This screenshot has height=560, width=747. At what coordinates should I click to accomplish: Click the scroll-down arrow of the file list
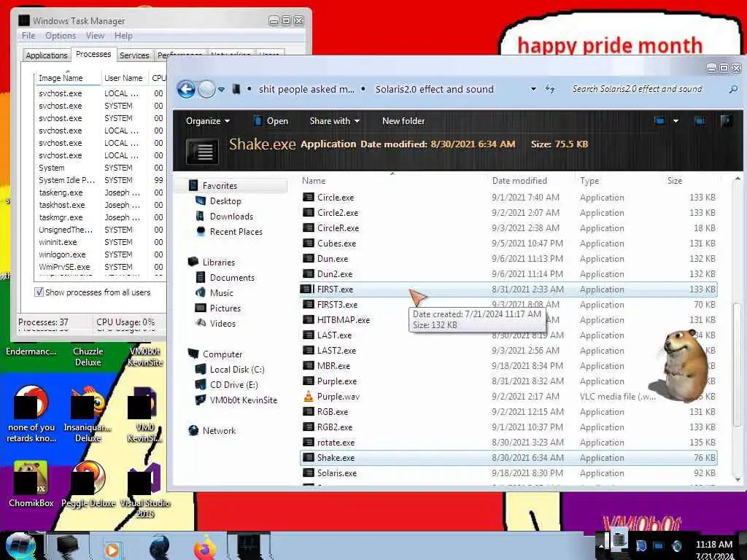pyautogui.click(x=738, y=480)
